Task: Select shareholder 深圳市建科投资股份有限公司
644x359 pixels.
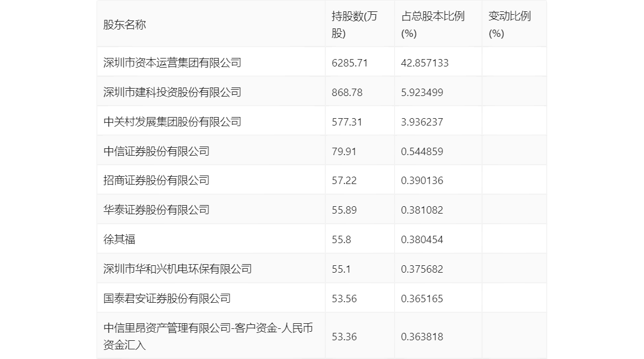Action: [x=172, y=92]
